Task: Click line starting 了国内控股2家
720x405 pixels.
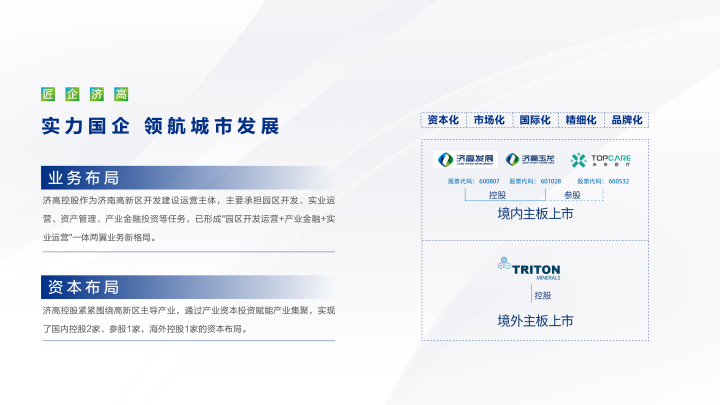Action: 146,329
